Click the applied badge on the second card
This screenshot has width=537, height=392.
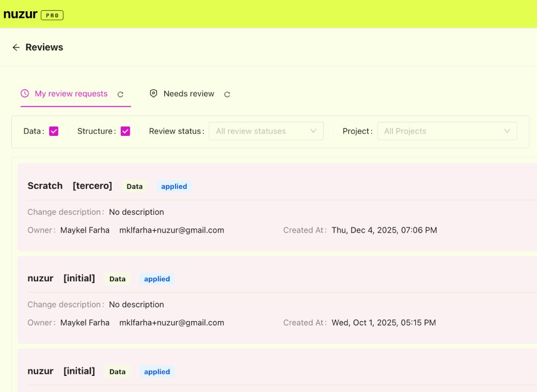[157, 279]
